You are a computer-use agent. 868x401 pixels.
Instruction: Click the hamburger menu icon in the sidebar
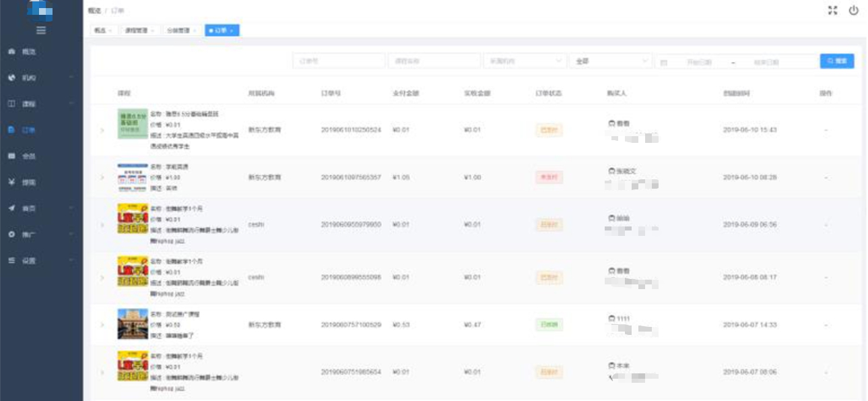pos(41,30)
